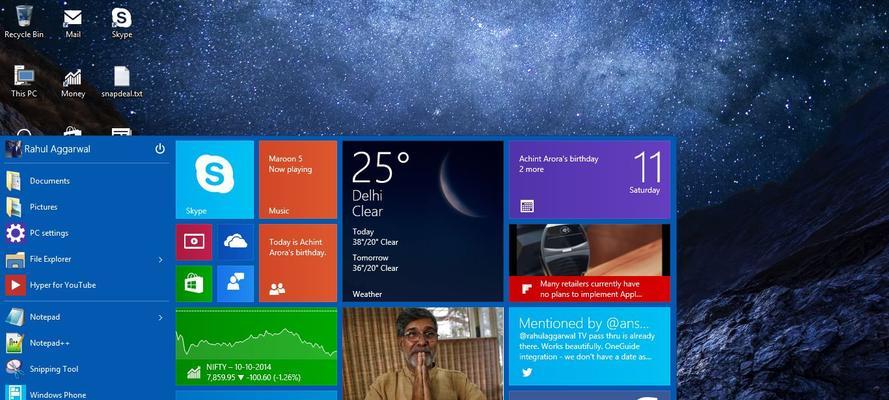Click the Documents folder icon
889x400 pixels.
pos(14,181)
